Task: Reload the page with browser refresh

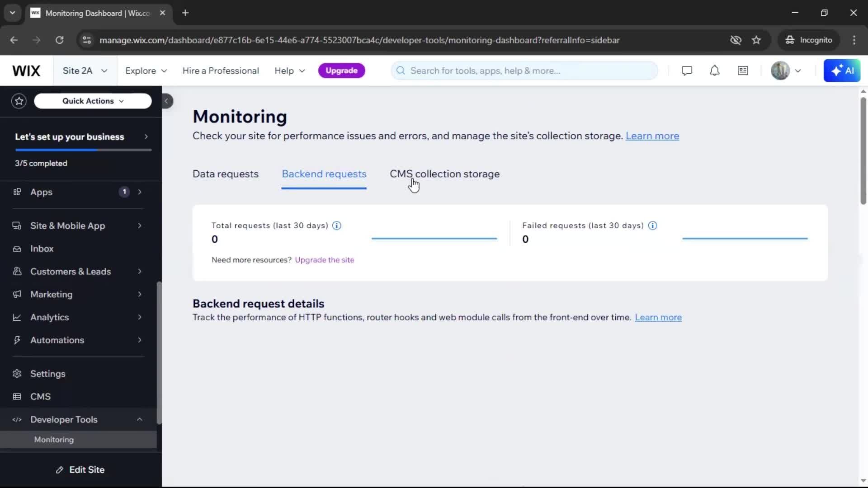Action: 60,40
